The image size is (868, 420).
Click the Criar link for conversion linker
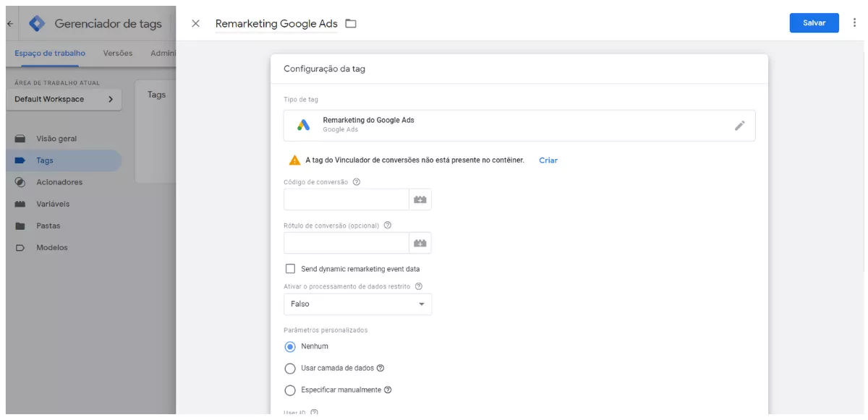548,160
